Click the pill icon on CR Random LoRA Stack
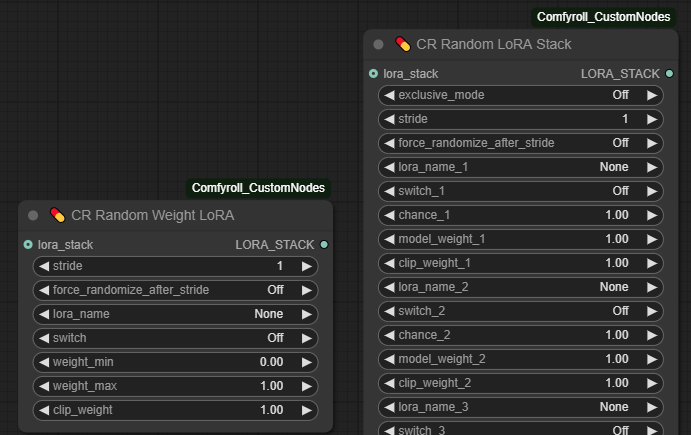Viewport: 691px width, 435px height. pos(403,44)
